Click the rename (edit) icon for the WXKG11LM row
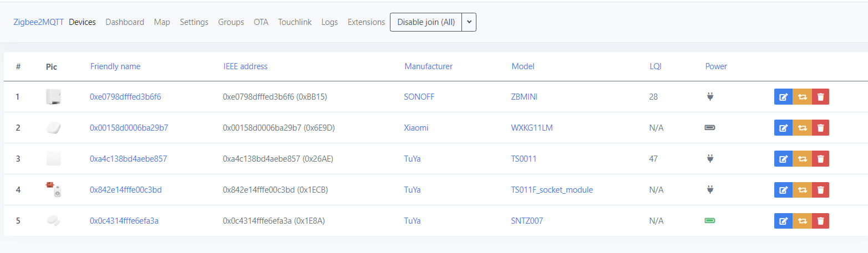Screen dimensions: 868x253 click(x=783, y=128)
